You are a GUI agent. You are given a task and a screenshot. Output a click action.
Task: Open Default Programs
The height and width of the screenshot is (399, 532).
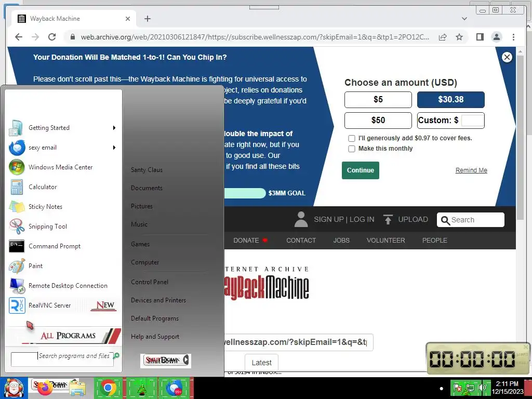[155, 318]
